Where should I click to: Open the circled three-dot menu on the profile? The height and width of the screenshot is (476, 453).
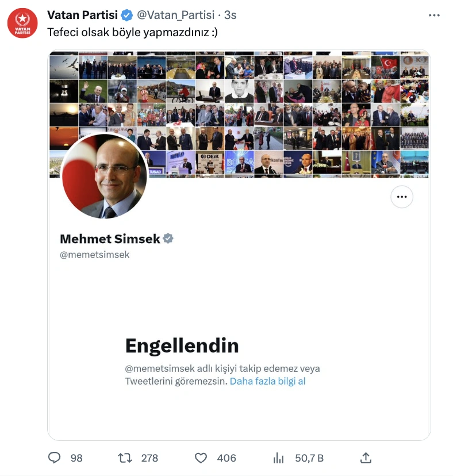point(402,197)
